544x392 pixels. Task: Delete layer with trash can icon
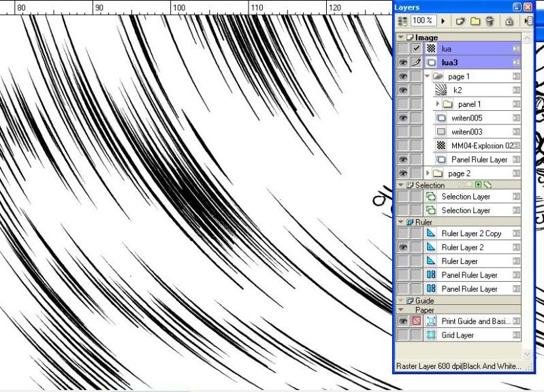coord(489,21)
